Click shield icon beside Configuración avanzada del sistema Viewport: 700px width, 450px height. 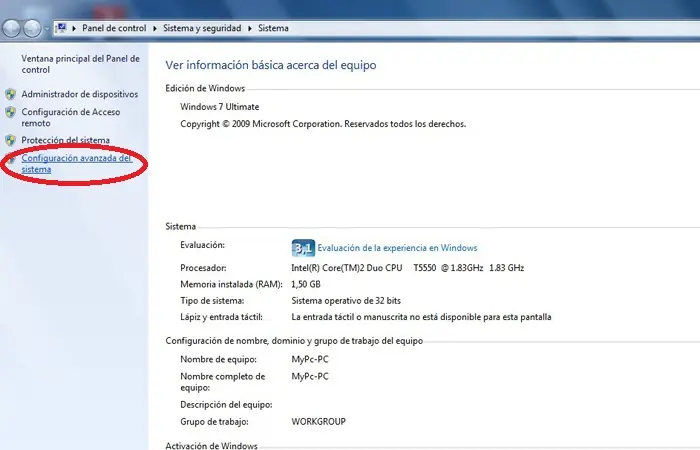click(x=10, y=158)
